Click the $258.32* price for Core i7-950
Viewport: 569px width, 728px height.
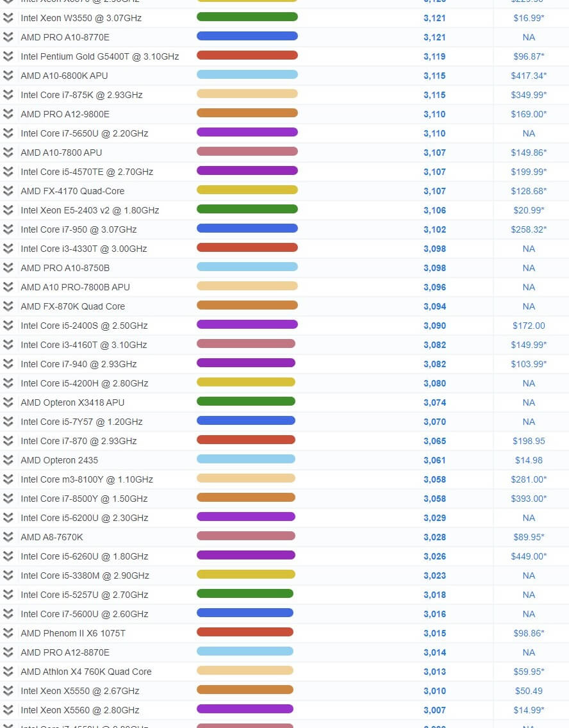pyautogui.click(x=529, y=229)
